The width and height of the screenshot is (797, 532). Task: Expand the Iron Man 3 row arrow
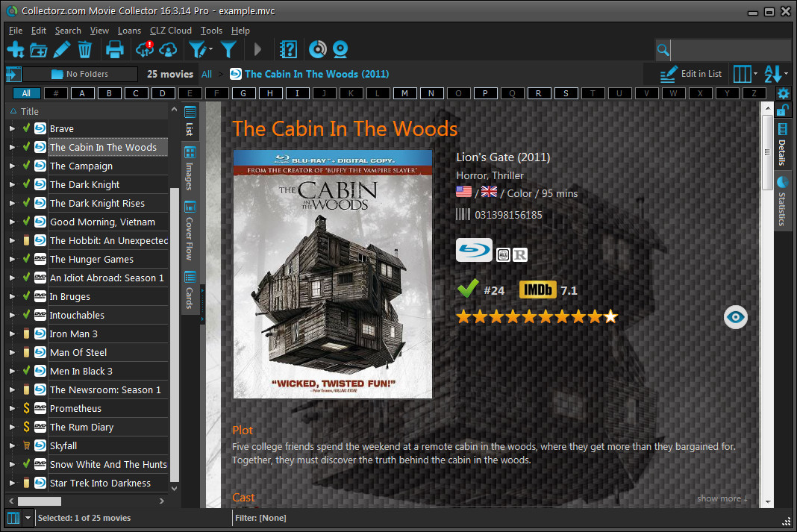tap(12, 334)
